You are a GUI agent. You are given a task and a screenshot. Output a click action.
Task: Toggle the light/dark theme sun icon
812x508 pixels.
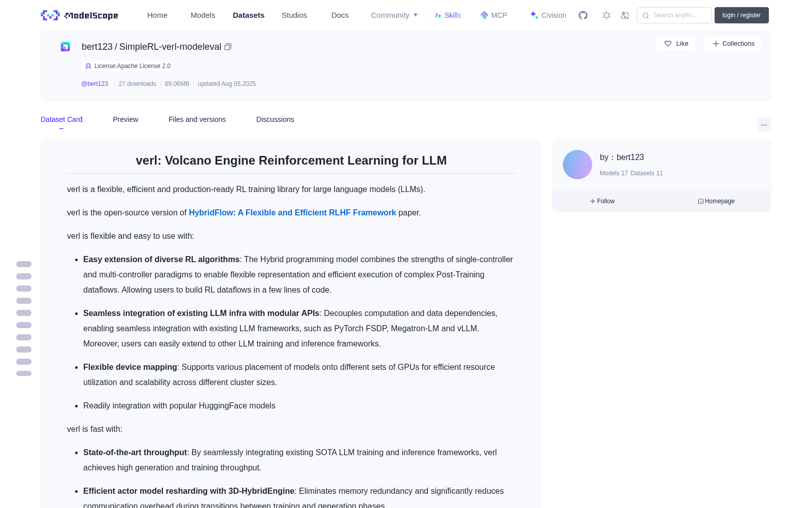coord(606,15)
